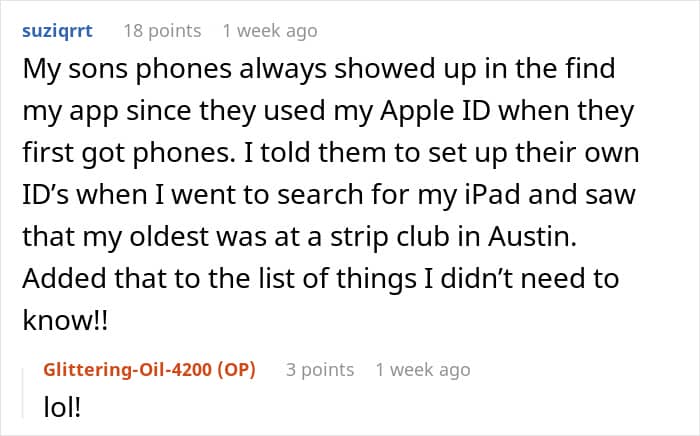Open suziqrrt's user profile
This screenshot has width=700, height=436.
click(58, 31)
